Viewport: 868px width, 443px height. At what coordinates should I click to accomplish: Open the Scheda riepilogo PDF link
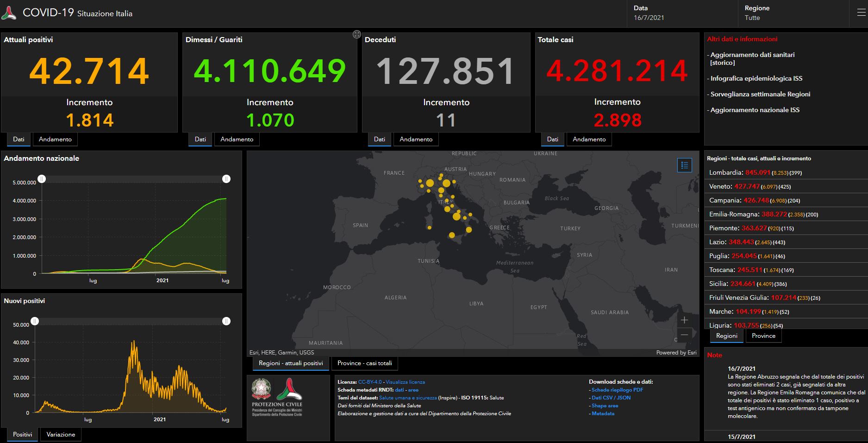617,390
